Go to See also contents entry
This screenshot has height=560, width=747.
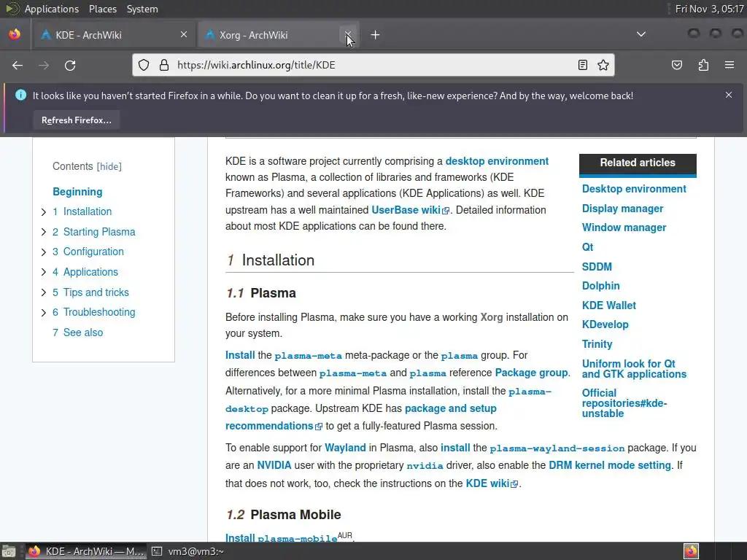(x=77, y=332)
